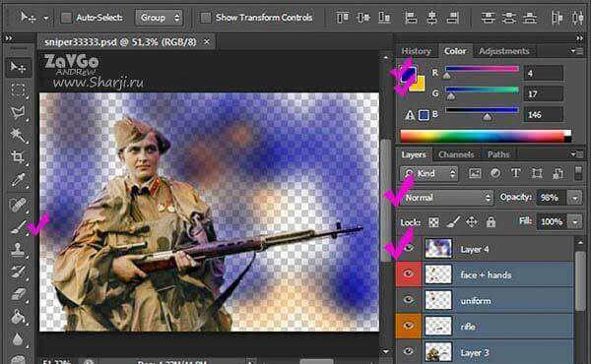The image size is (591, 364).
Task: Toggle layer filtering on/off switch
Action: pyautogui.click(x=578, y=173)
